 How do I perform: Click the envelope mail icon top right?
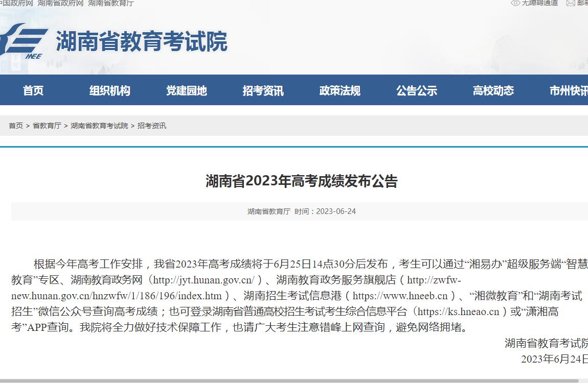coord(571,3)
